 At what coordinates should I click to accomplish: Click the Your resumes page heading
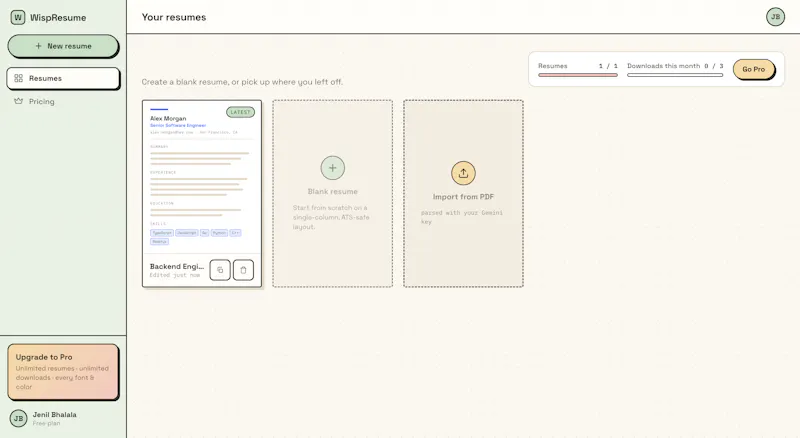point(174,17)
